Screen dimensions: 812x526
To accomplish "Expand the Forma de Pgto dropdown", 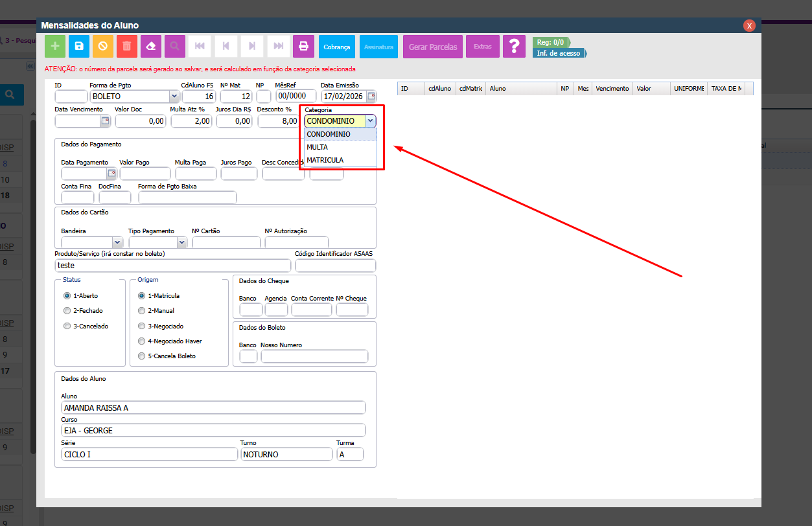I will point(174,97).
